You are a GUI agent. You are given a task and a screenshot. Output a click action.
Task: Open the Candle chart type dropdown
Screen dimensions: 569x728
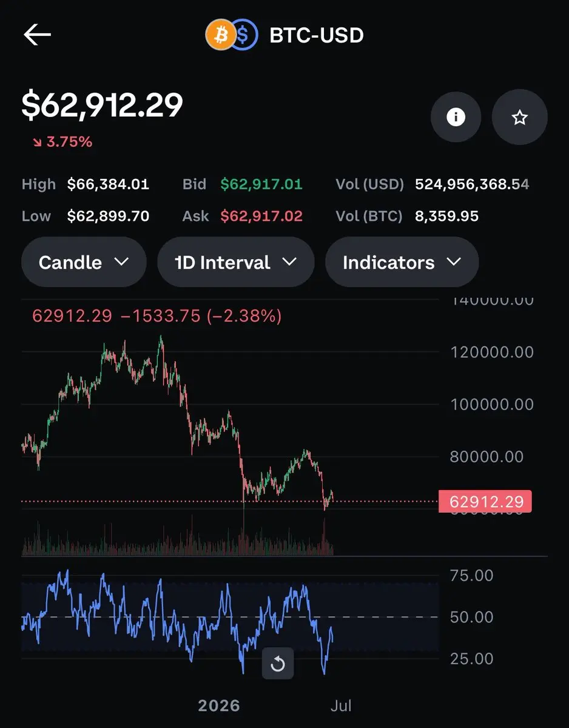pos(84,262)
